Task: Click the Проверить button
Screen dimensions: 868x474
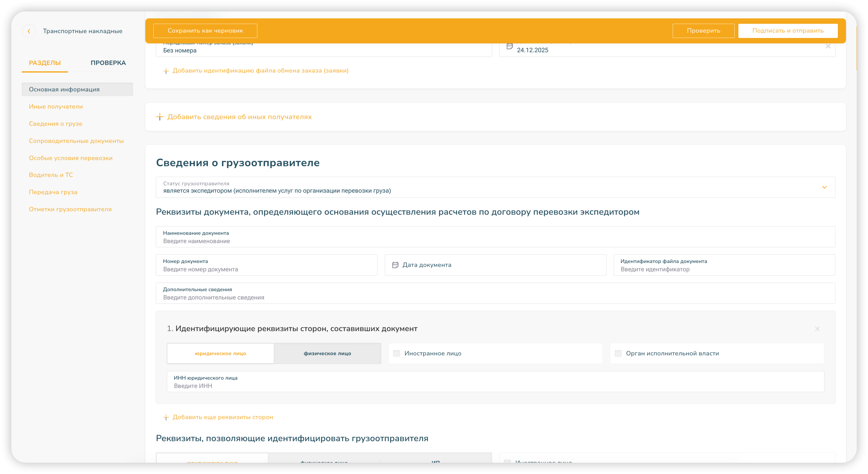Action: click(703, 31)
